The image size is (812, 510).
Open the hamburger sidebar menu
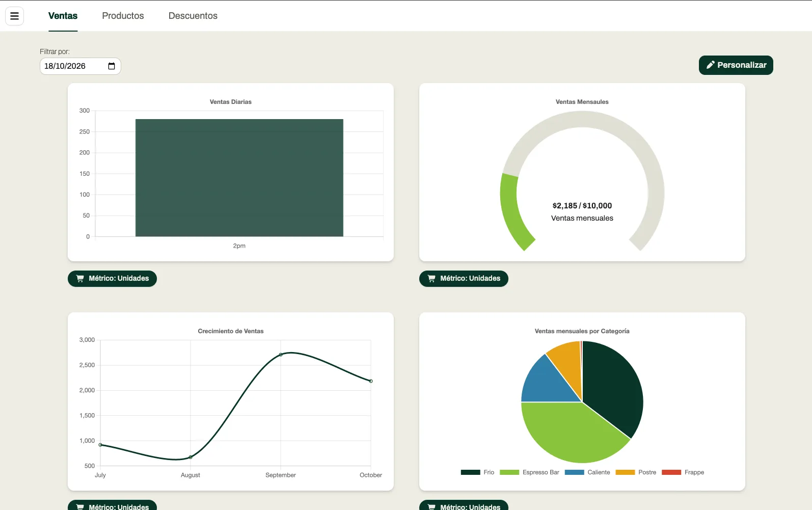[14, 16]
